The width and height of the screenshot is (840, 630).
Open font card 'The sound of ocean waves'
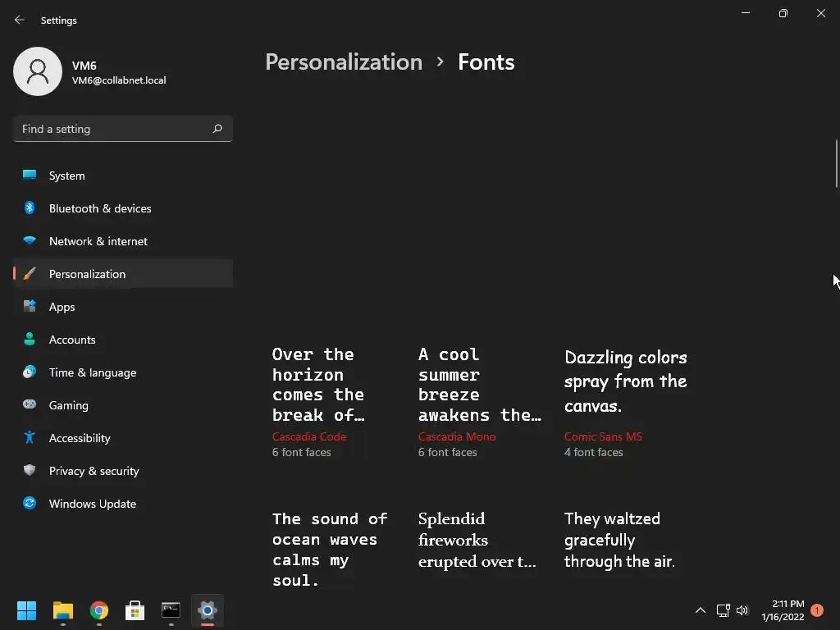[330, 550]
